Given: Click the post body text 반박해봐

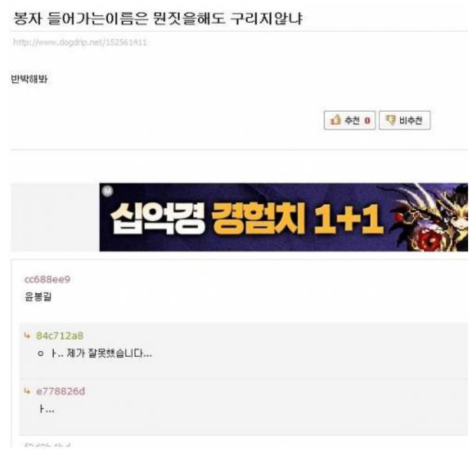Looking at the screenshot, I should point(29,79).
